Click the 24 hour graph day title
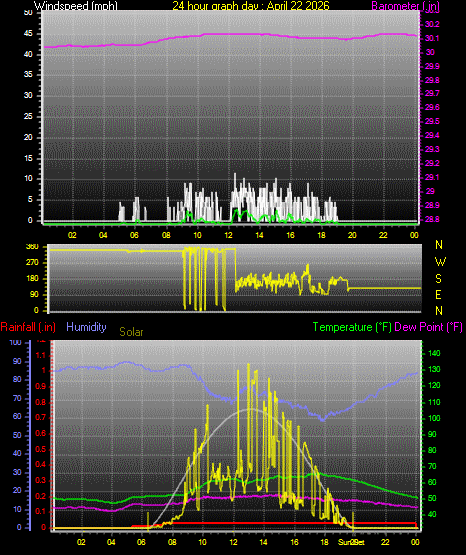 [251, 5]
